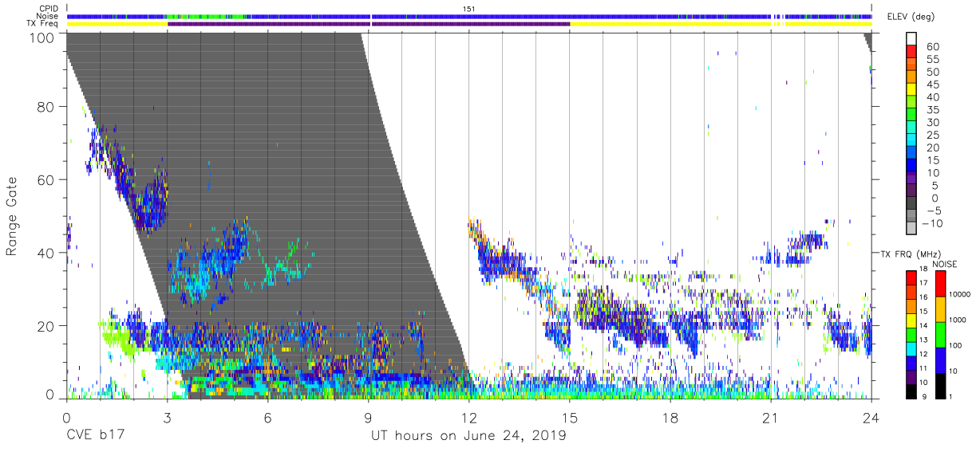Click the dark purple TX Freq bar segment, hours 9–15
Viewport: 980px width, 452px height.
[x=471, y=24]
